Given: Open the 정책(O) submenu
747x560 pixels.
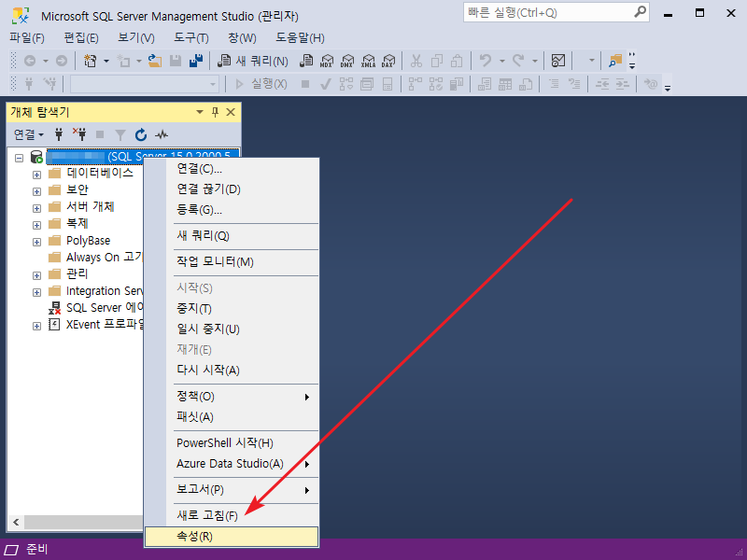Looking at the screenshot, I should point(232,396).
